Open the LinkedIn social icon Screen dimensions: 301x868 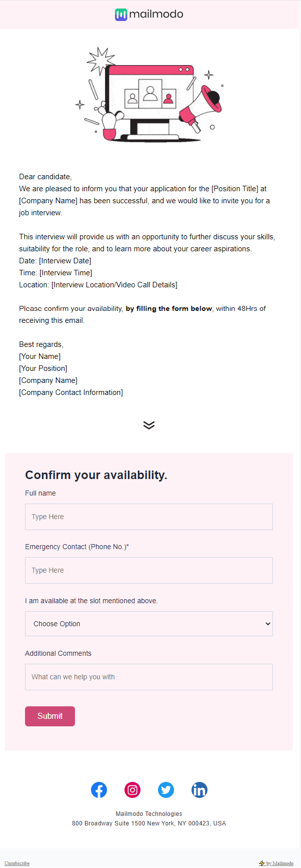pos(199,790)
